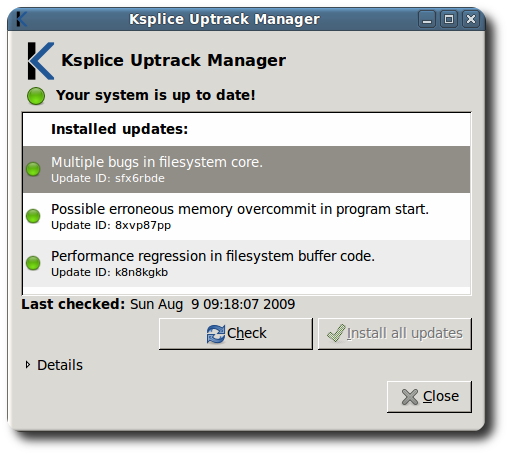The width and height of the screenshot is (509, 455).
Task: Click the Last checked timestamp text
Action: (212, 304)
